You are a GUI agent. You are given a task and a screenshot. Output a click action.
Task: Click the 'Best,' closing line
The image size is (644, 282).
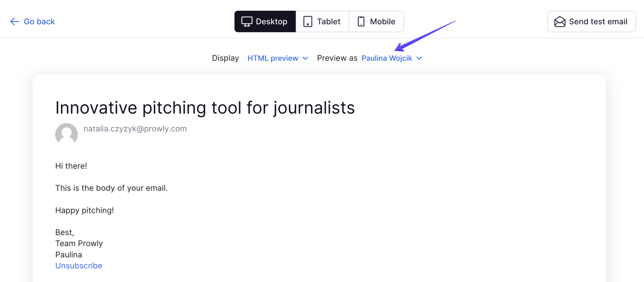[65, 232]
